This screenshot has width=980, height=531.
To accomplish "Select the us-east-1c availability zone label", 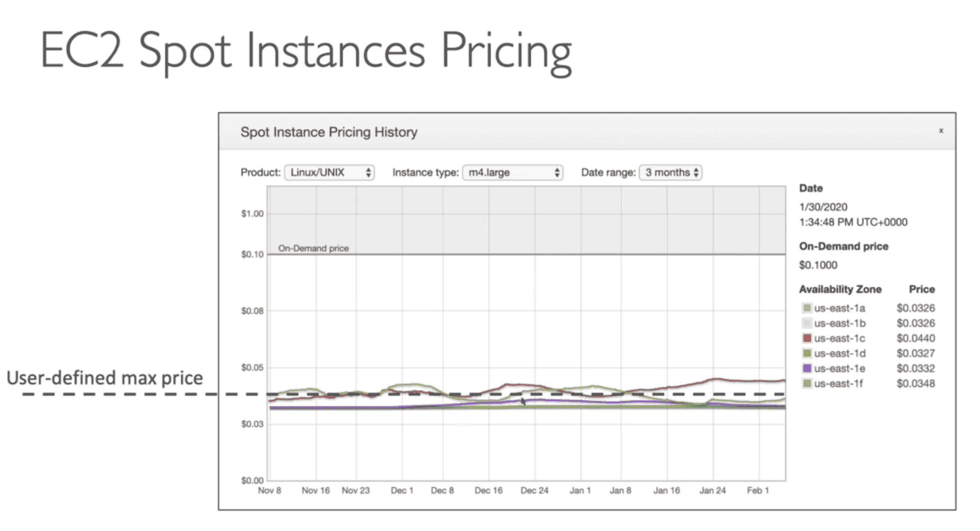I will [x=839, y=338].
